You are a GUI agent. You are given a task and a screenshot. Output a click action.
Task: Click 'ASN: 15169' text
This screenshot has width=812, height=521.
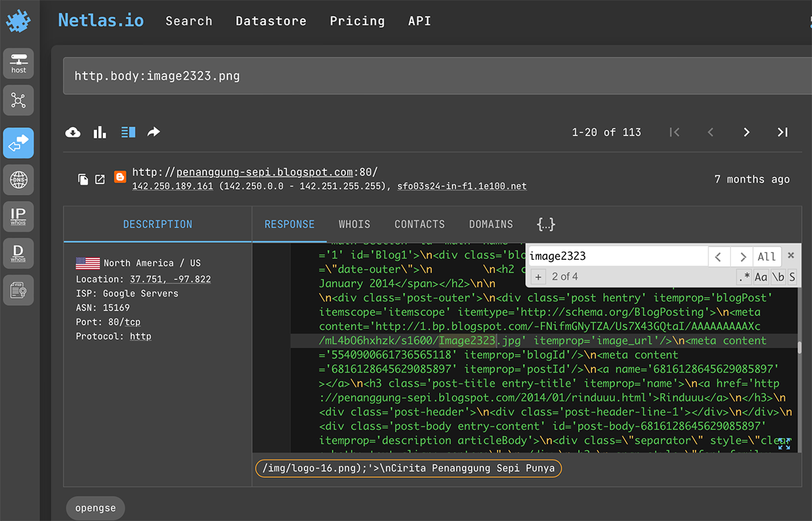click(x=103, y=308)
